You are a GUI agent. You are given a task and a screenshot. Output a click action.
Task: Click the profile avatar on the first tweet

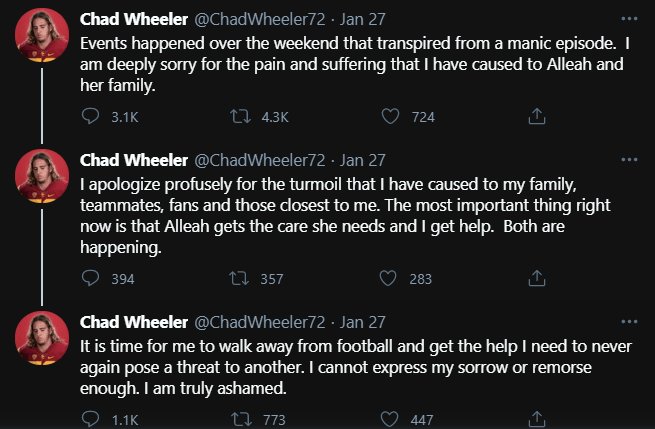42,35
